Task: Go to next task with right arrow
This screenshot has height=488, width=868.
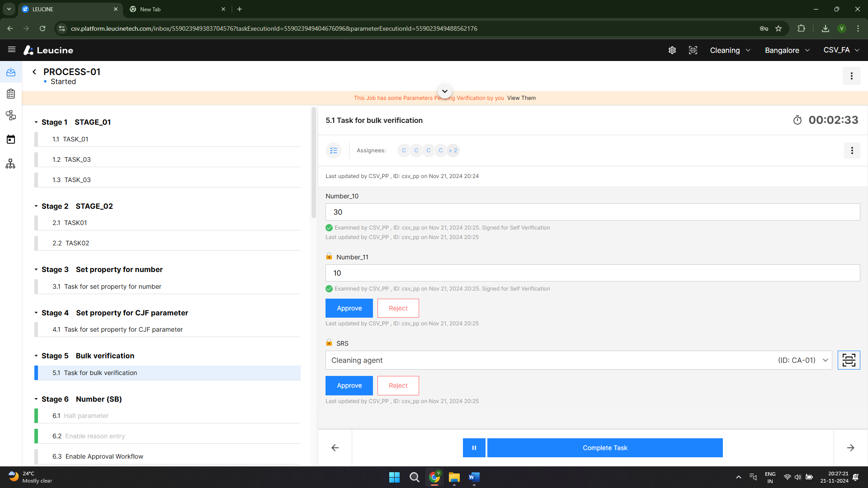Action: click(850, 448)
